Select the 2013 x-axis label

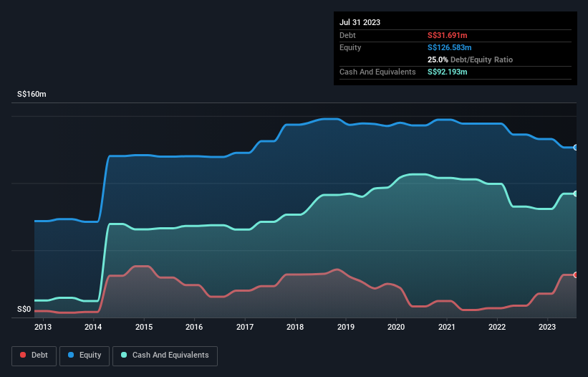click(x=43, y=327)
